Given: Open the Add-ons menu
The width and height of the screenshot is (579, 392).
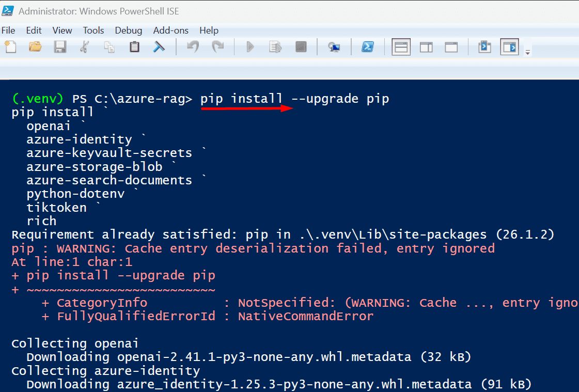Looking at the screenshot, I should click(170, 30).
